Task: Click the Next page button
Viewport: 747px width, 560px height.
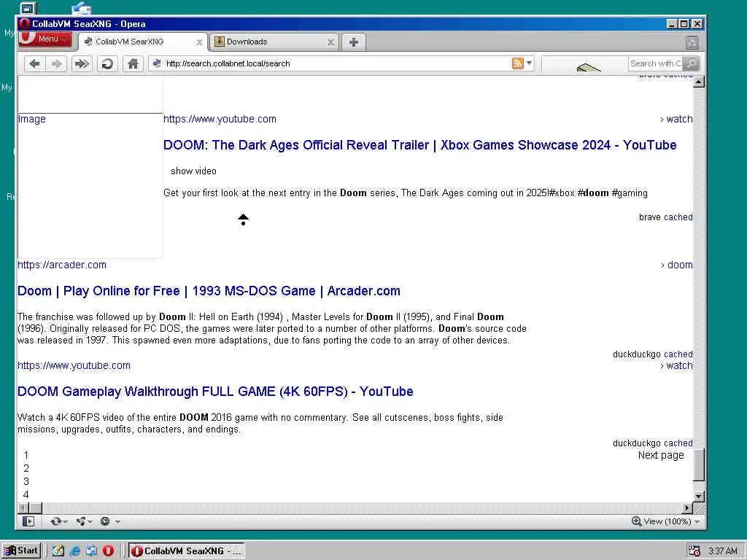Action: 661,455
